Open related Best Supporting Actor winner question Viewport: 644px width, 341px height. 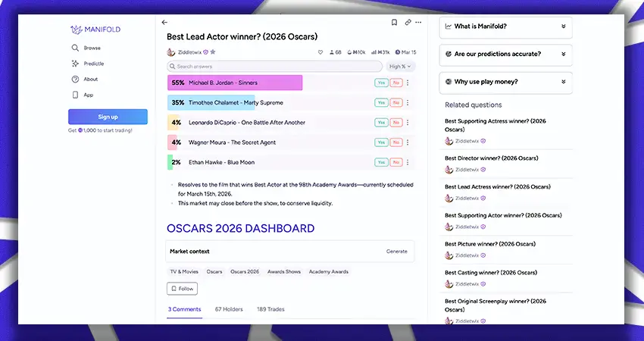point(503,215)
